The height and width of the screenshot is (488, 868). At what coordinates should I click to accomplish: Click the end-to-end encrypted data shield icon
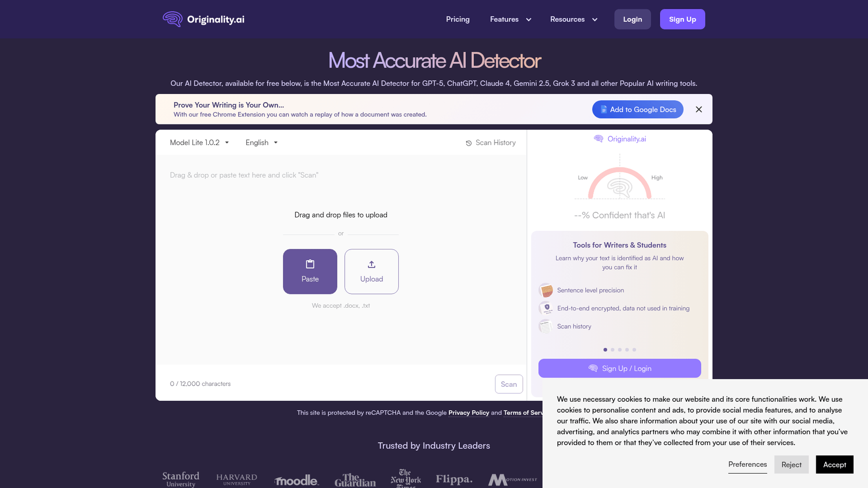pos(547,308)
